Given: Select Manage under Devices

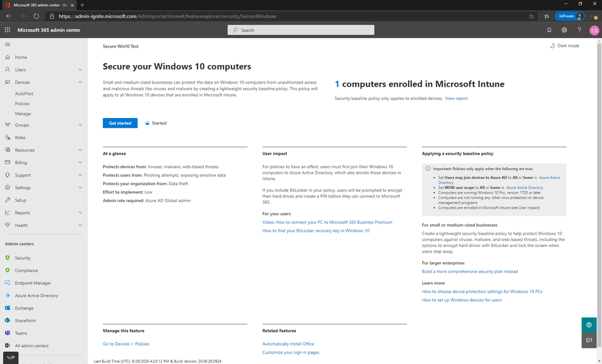Looking at the screenshot, I should [23, 114].
